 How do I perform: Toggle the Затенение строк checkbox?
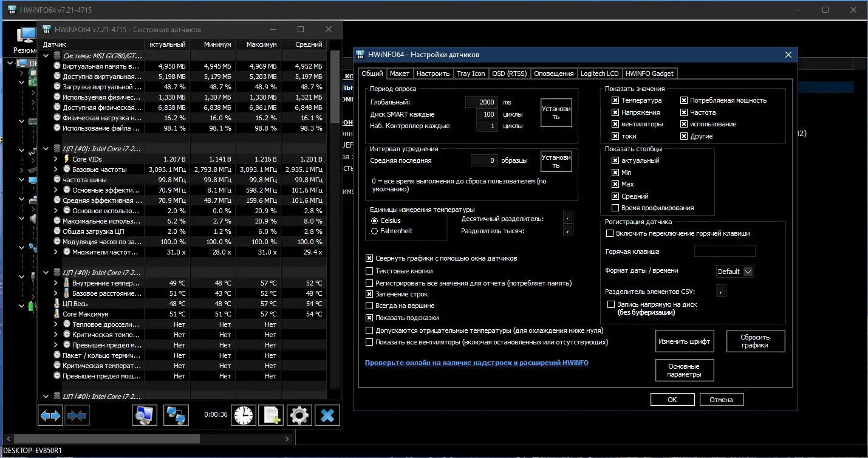[369, 294]
